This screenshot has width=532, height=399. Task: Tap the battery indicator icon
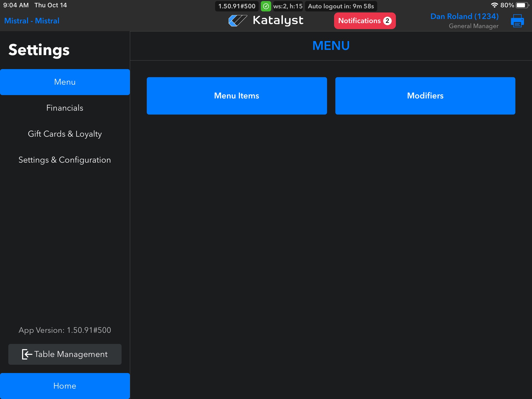click(522, 5)
